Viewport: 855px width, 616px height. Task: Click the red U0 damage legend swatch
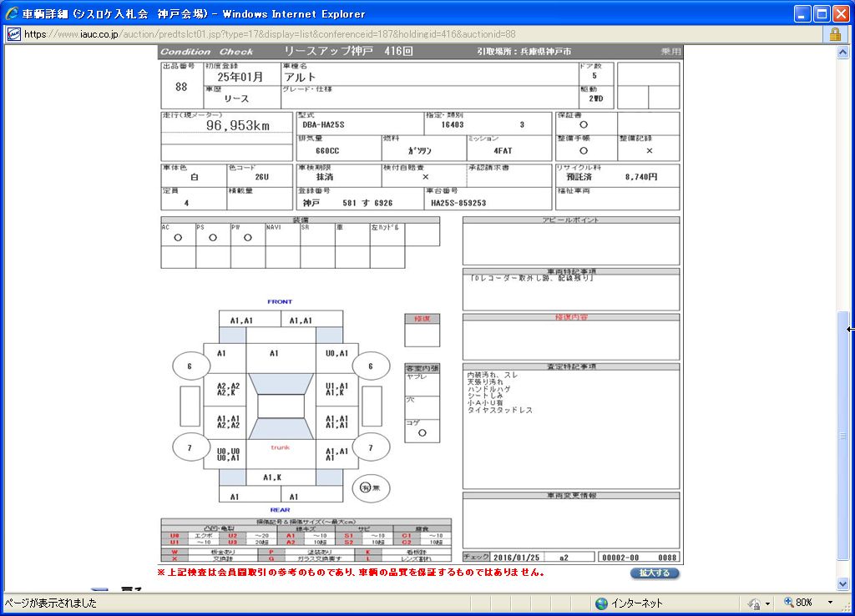174,535
